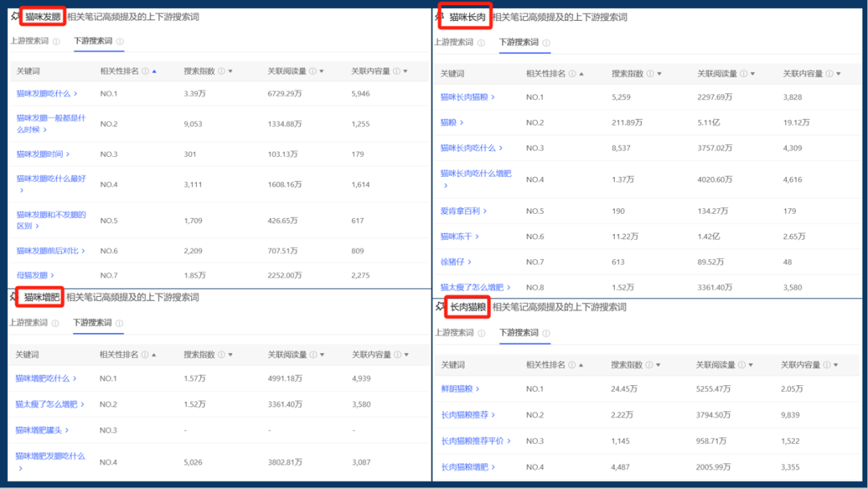The image size is (868, 489).
Task: Click 相关性排名 info icon in 猫咪增肥 table
Action: pos(145,355)
